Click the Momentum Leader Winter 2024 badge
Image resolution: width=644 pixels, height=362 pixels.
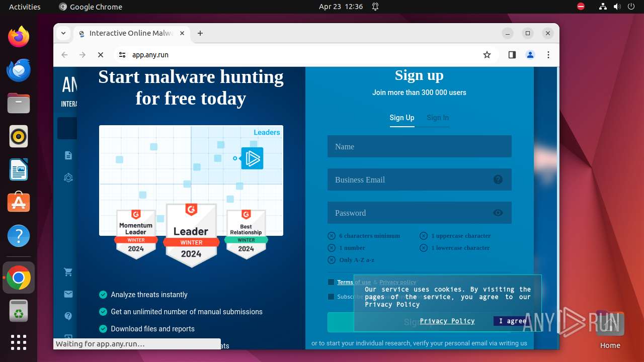(x=136, y=234)
